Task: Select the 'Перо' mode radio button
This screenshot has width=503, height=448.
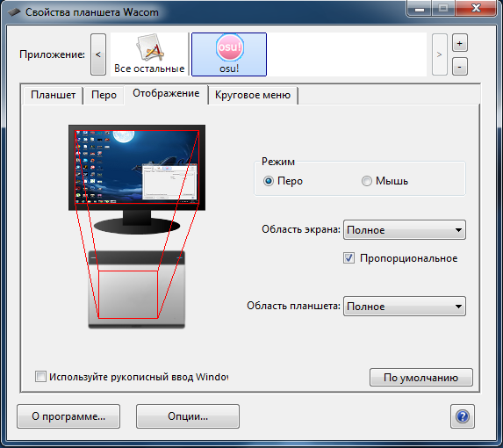Action: point(269,181)
